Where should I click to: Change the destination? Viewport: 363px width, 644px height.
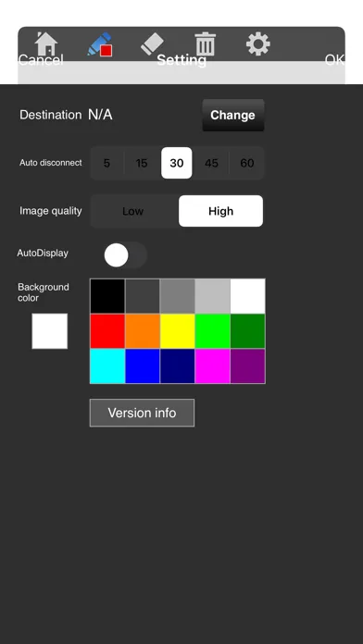point(233,115)
